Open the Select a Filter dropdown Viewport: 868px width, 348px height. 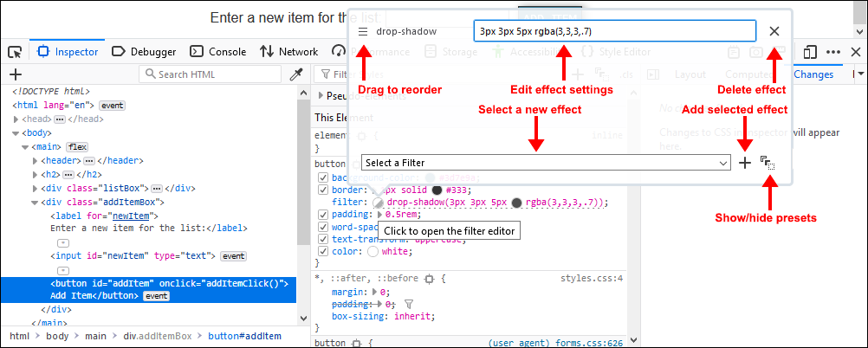tap(545, 163)
